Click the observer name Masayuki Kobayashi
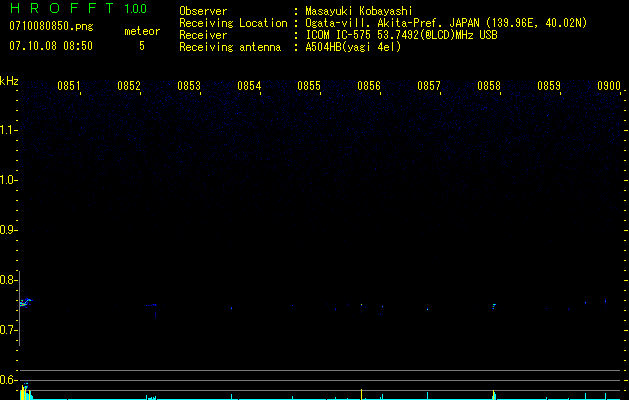The height and width of the screenshot is (400, 629). pos(359,11)
